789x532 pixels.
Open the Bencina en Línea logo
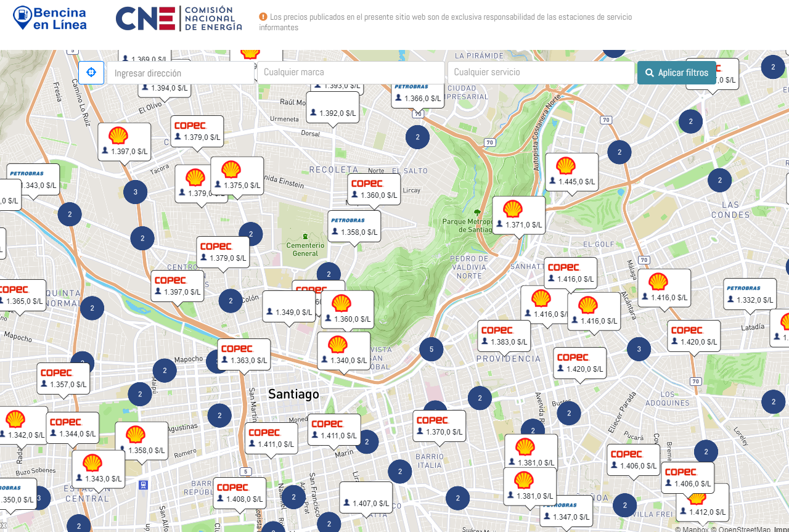[x=50, y=18]
